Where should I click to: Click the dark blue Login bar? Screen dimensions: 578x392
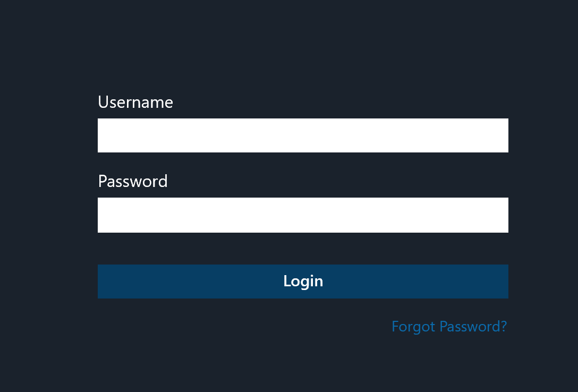(303, 282)
